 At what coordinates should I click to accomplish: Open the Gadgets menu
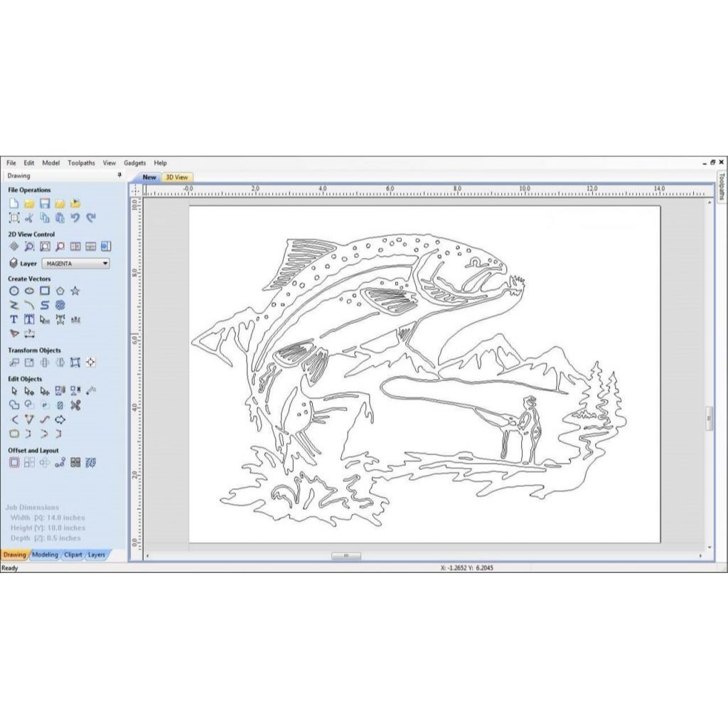click(134, 163)
